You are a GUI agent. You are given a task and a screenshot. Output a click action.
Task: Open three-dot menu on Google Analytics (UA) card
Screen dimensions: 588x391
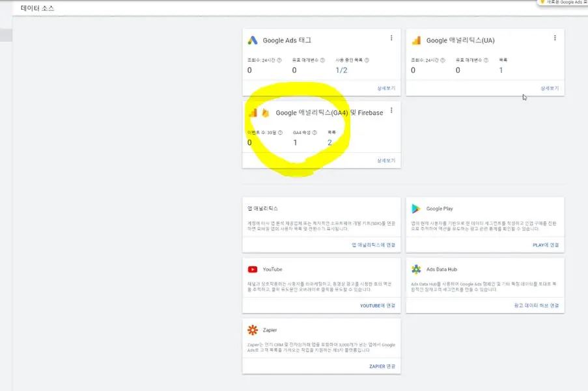click(555, 38)
